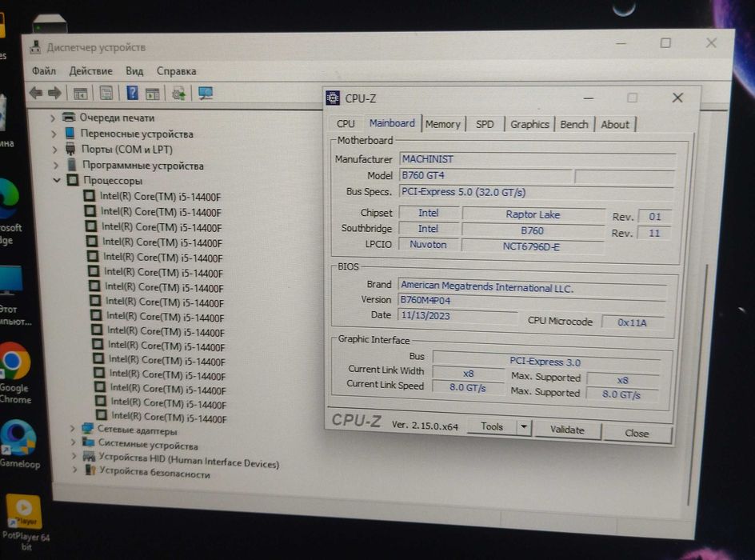Screen dimensions: 755x560
Task: Open PotPlayer 64 bit desktop icon
Action: coord(24,511)
